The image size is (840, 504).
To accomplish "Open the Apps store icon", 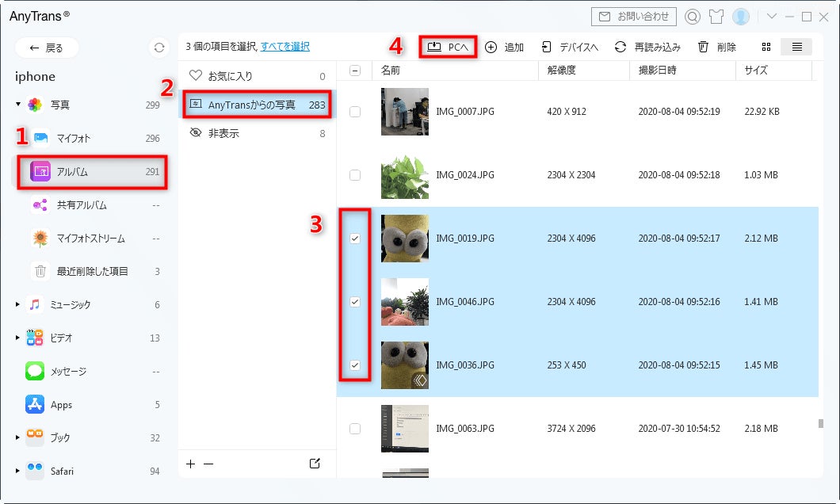I will pos(35,404).
